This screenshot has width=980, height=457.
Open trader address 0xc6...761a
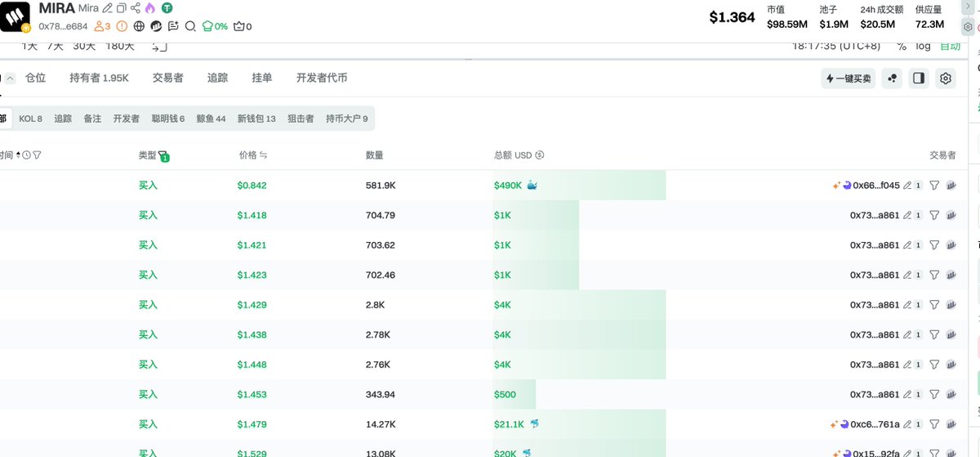(x=875, y=424)
